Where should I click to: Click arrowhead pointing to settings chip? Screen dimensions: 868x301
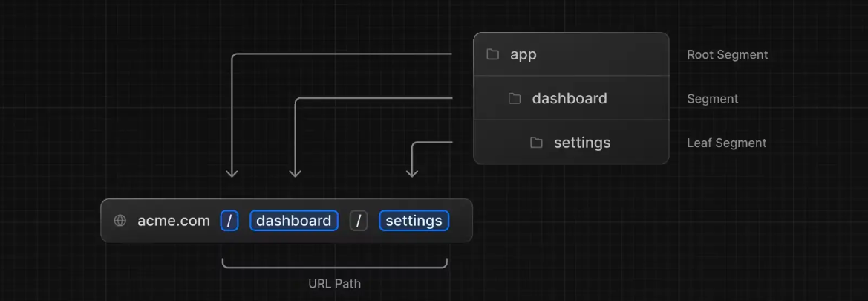pyautogui.click(x=412, y=173)
